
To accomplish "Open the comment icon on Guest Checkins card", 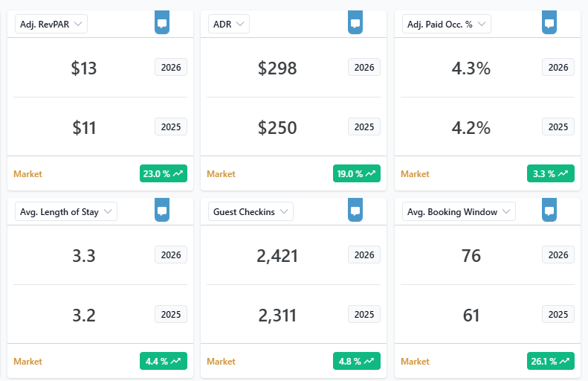I will tap(355, 211).
